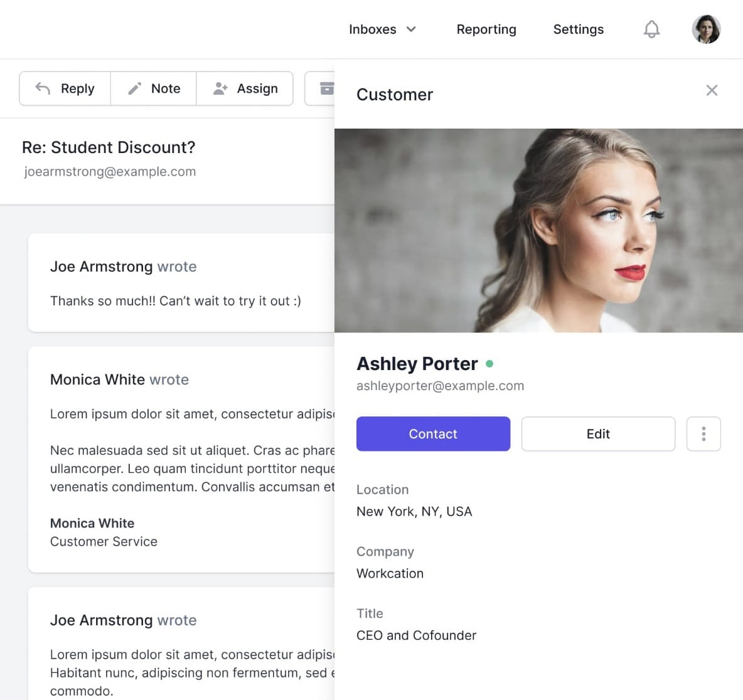
Task: Click the Reply arrow button
Action: click(x=65, y=88)
